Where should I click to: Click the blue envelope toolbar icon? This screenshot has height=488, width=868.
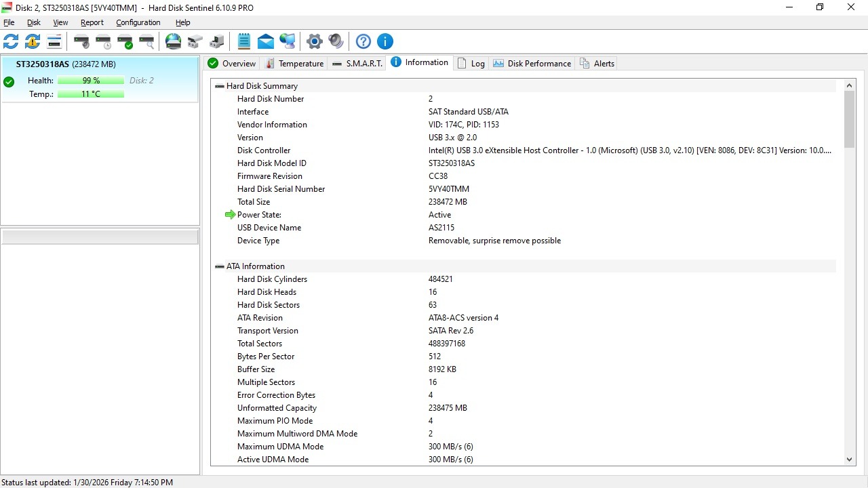(266, 41)
